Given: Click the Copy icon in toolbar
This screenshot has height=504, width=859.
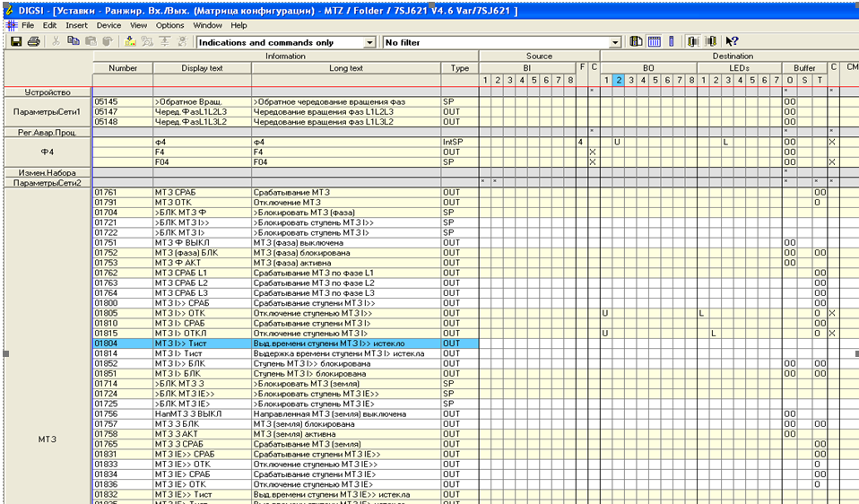Looking at the screenshot, I should (x=74, y=42).
